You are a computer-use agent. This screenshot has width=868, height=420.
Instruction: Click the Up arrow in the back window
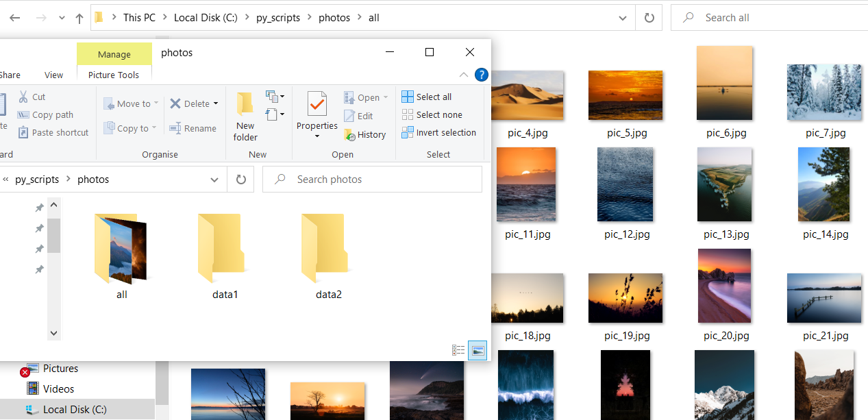point(79,18)
